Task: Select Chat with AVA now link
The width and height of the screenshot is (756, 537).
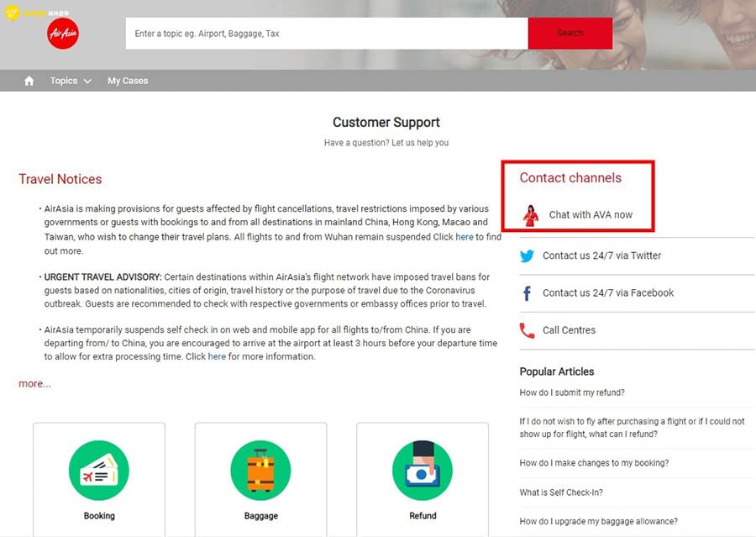Action: (x=591, y=215)
